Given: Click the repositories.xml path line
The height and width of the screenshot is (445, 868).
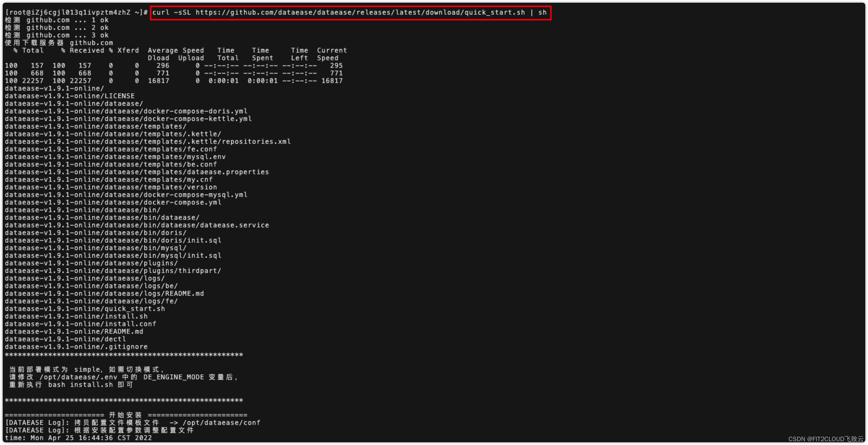Looking at the screenshot, I should click(x=148, y=142).
